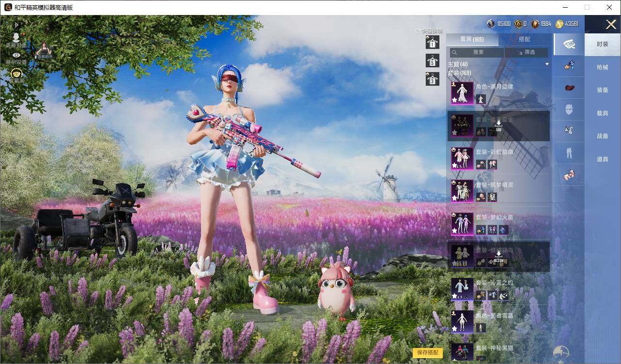Click the 套装-梦幻火箭 name text

(x=494, y=217)
